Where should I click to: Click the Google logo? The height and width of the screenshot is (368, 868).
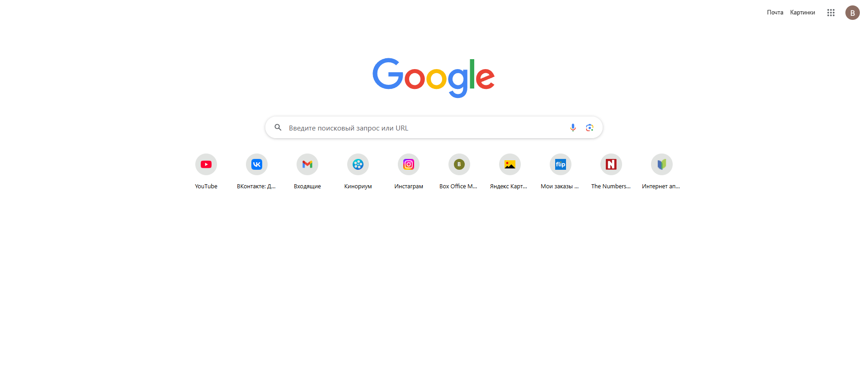click(434, 78)
